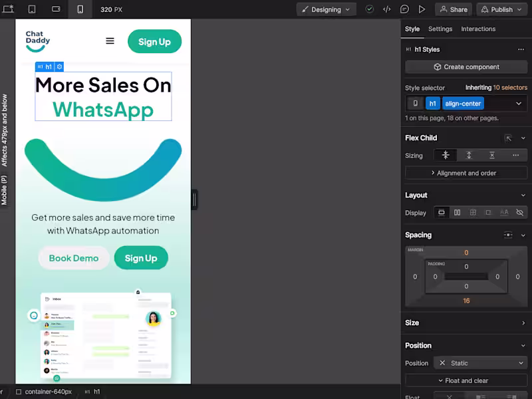Click hamburger menu icon in canvas
The image size is (532, 399).
110,41
